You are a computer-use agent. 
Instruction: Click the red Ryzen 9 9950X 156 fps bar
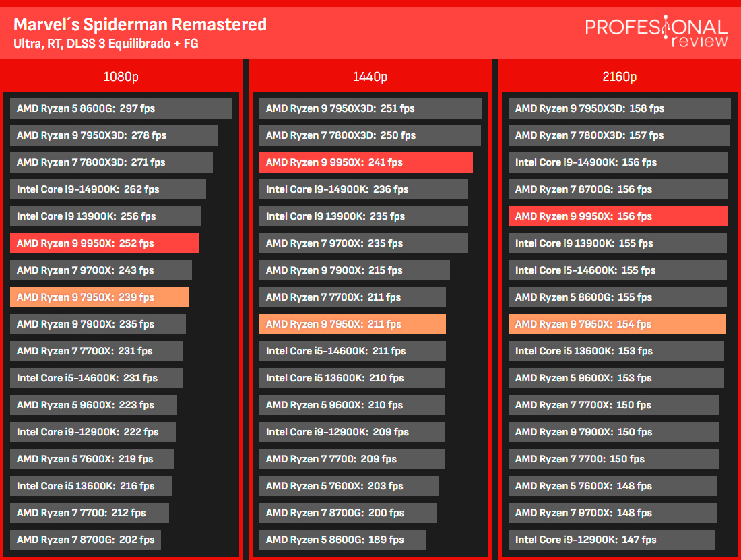[618, 216]
